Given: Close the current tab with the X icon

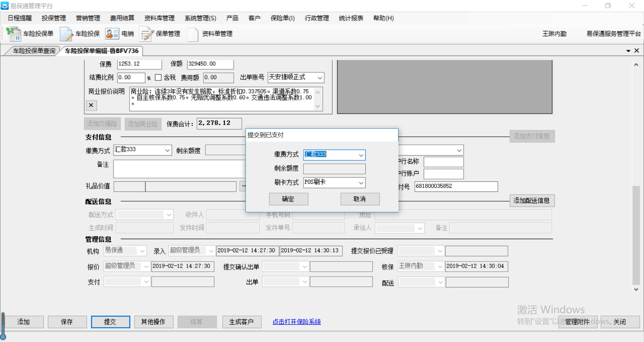Looking at the screenshot, I should [637, 51].
